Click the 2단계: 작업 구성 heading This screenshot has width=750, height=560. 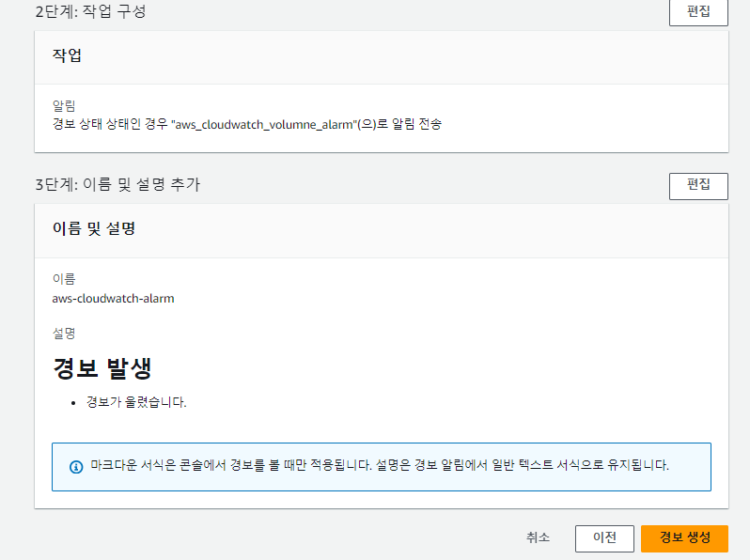pyautogui.click(x=91, y=13)
